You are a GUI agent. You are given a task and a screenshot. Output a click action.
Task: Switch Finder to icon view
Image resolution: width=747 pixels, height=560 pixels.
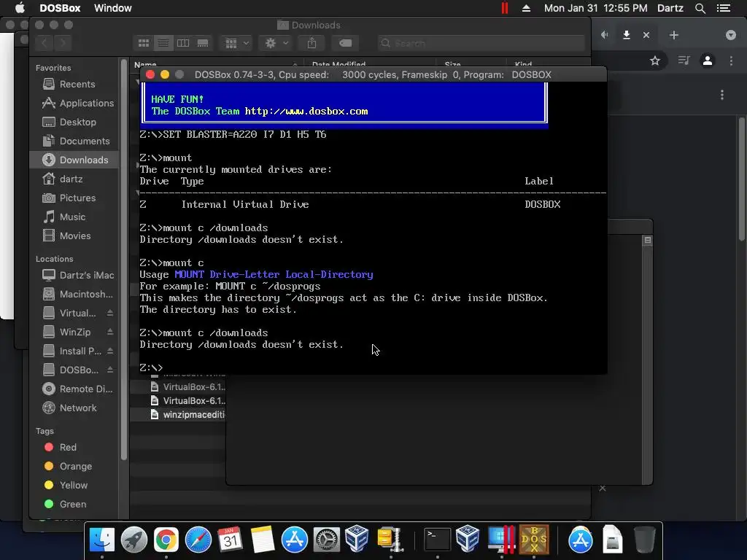pos(144,43)
